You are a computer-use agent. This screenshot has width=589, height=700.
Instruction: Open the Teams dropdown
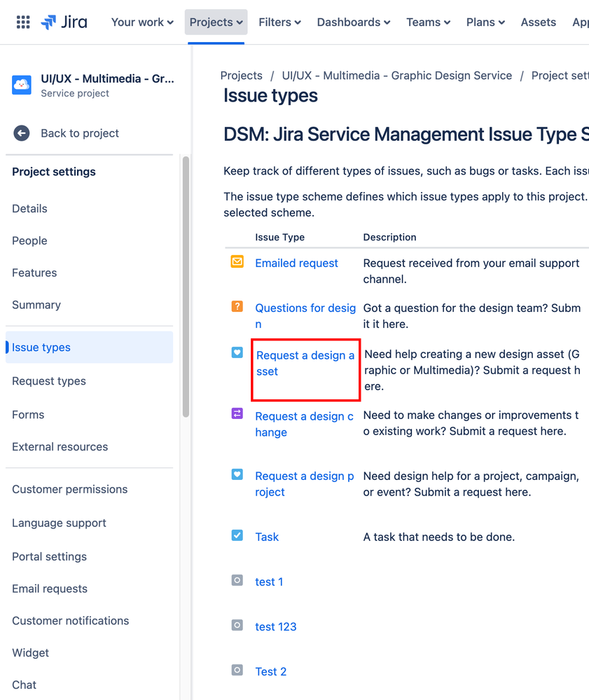(429, 22)
